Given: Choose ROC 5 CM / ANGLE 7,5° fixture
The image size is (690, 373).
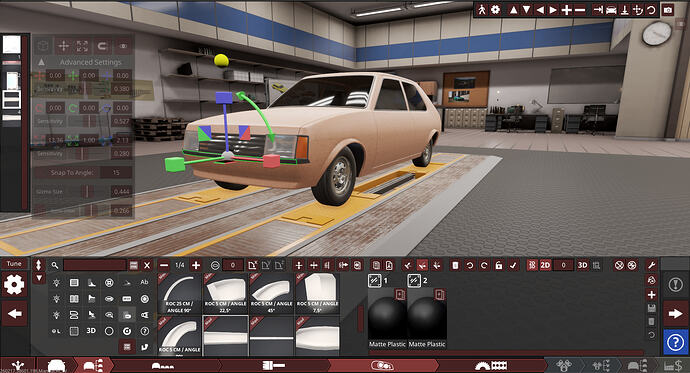Looking at the screenshot, I should tap(317, 293).
